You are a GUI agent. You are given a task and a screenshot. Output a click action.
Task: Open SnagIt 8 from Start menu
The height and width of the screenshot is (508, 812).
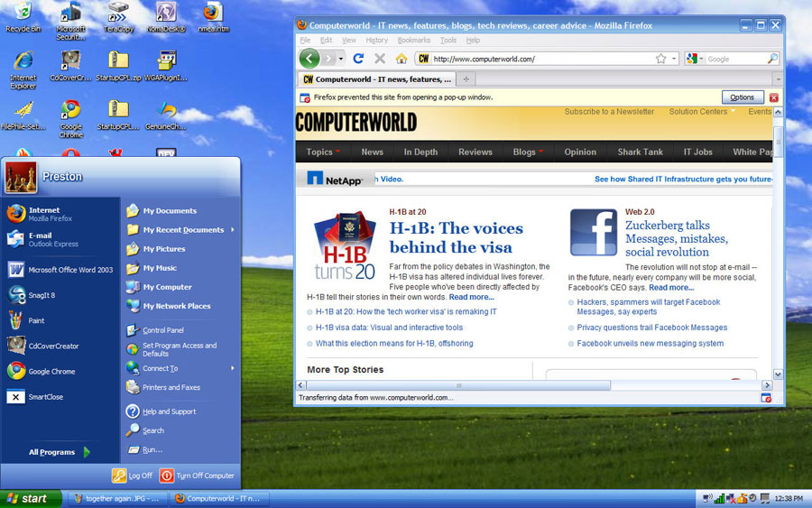(x=41, y=295)
